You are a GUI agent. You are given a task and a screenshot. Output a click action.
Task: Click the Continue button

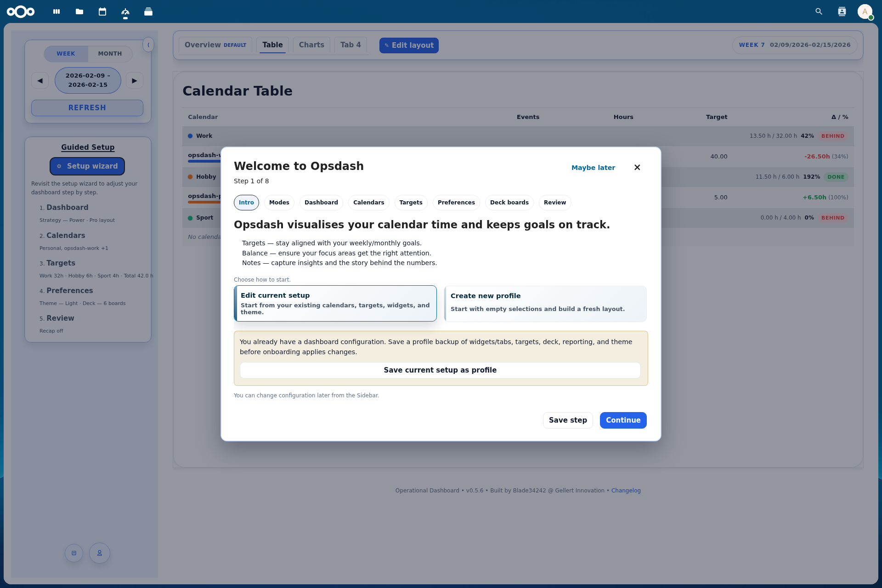click(623, 420)
